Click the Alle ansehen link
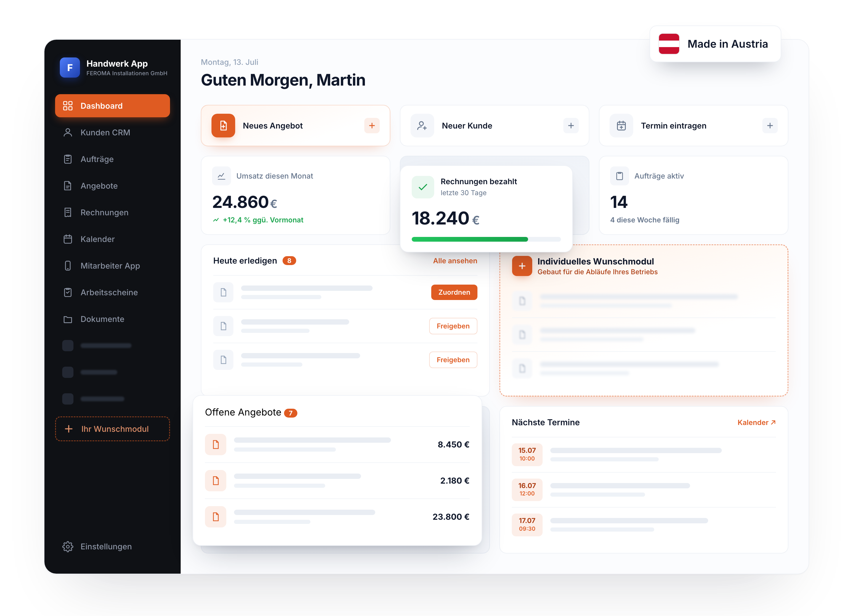 coord(455,261)
